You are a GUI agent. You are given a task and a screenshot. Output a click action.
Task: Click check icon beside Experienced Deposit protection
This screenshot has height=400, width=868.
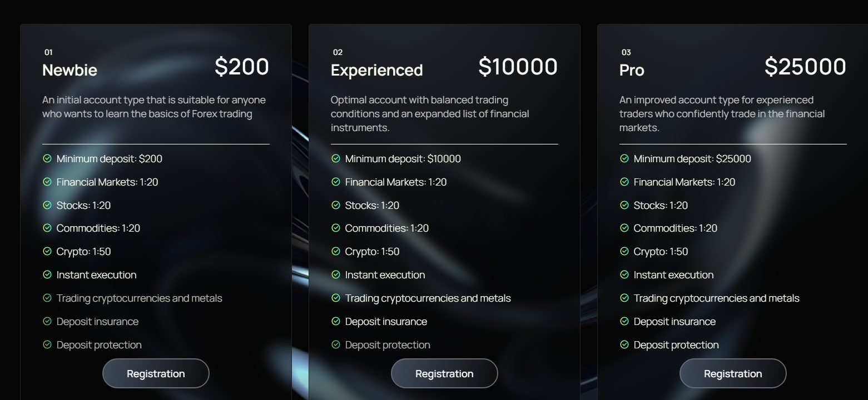click(x=336, y=344)
